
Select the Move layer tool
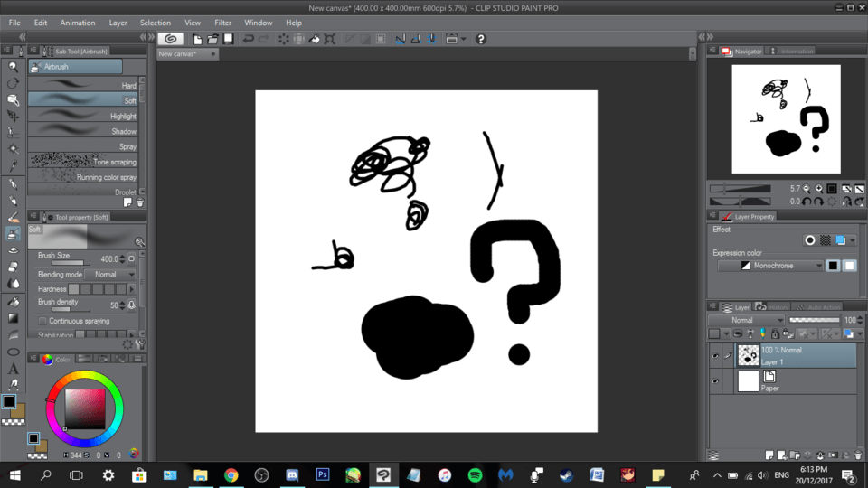click(x=14, y=117)
